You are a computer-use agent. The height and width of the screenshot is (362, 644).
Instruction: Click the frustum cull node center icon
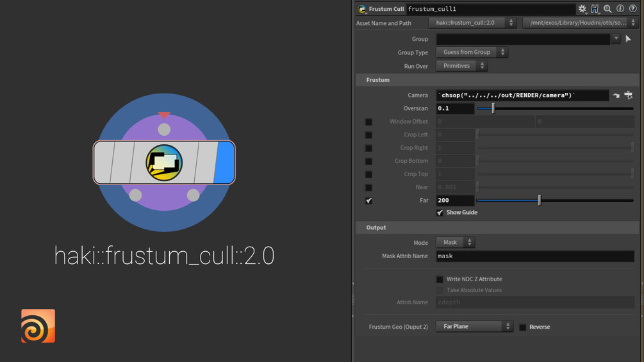[164, 163]
